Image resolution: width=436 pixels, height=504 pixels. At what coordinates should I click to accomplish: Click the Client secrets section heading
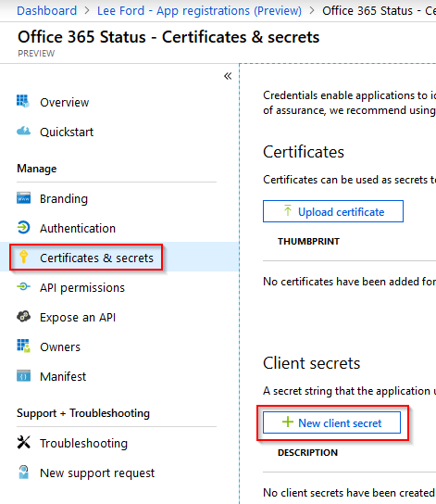click(311, 363)
